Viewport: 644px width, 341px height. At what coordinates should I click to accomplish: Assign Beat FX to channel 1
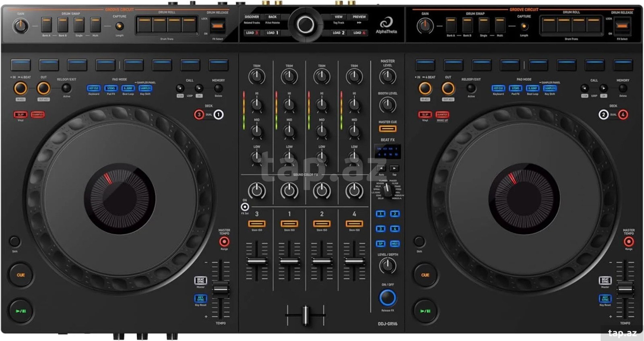(x=381, y=214)
